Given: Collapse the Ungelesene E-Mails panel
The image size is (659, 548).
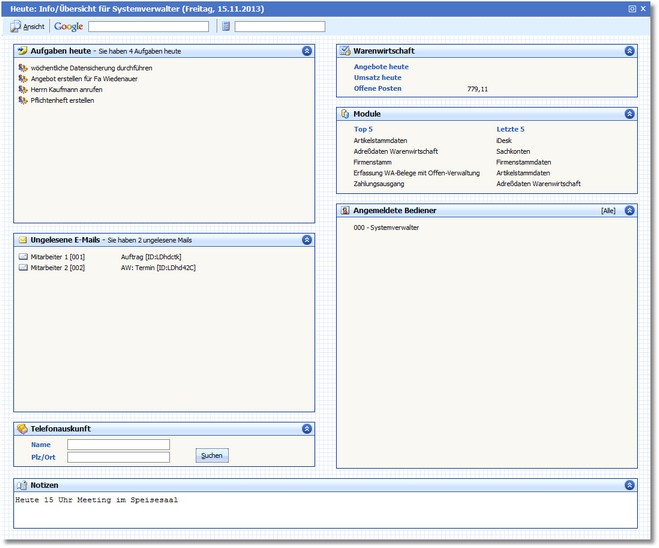Looking at the screenshot, I should 306,240.
